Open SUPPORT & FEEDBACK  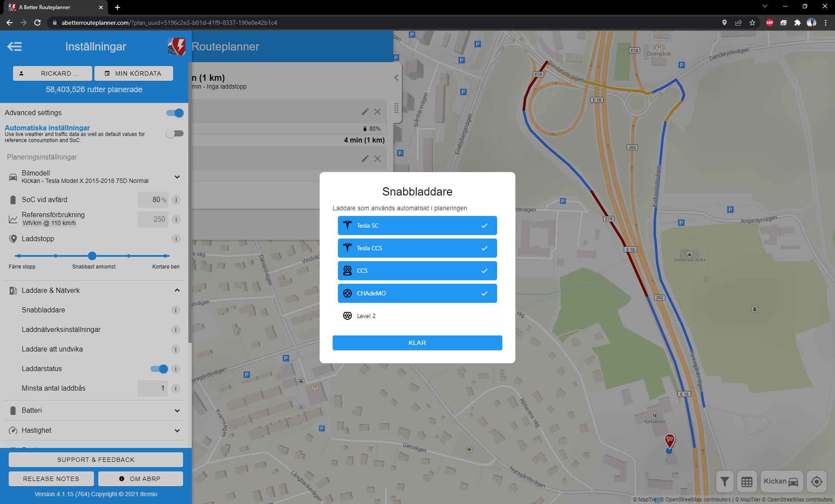click(x=96, y=460)
